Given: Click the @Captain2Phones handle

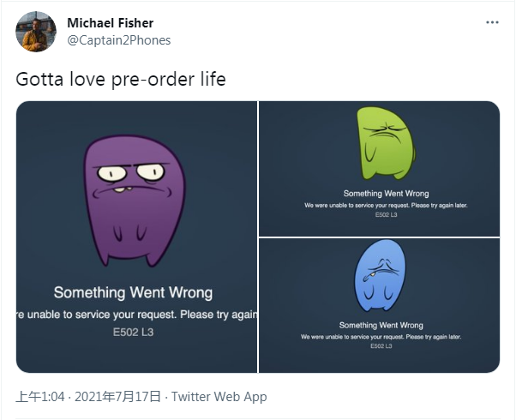Looking at the screenshot, I should [x=118, y=40].
